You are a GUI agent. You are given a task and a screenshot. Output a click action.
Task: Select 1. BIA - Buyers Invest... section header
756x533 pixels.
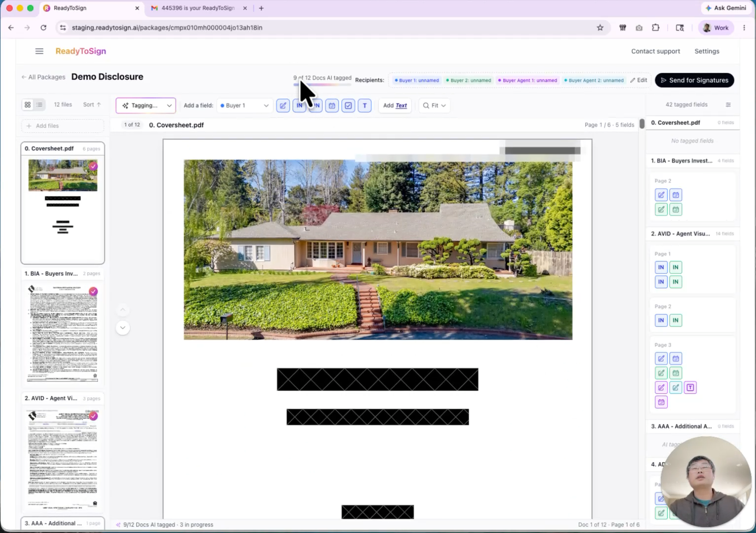pos(692,161)
